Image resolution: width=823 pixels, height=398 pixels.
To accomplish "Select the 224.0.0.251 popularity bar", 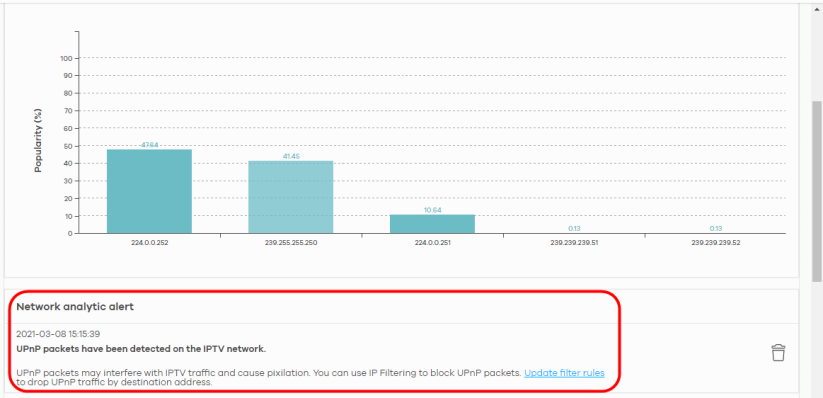I will (432, 224).
